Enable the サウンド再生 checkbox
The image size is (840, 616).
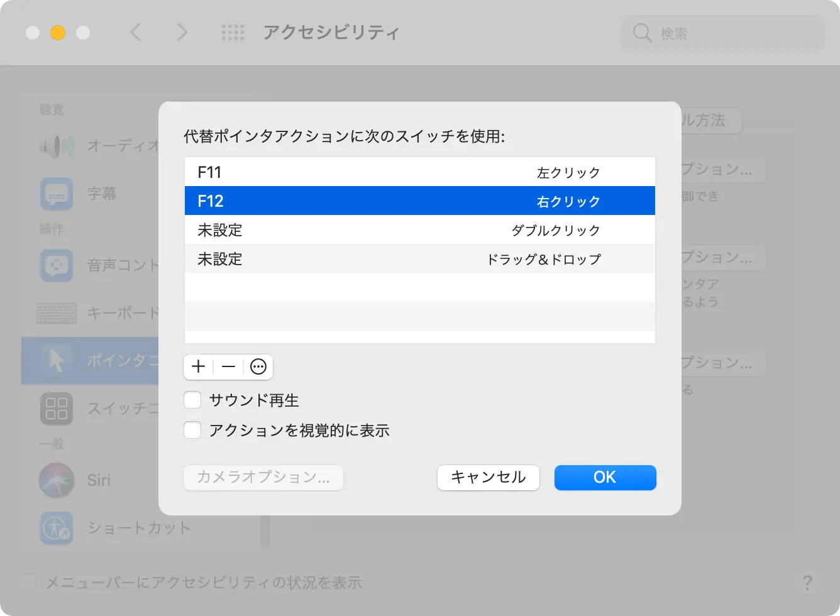[192, 400]
